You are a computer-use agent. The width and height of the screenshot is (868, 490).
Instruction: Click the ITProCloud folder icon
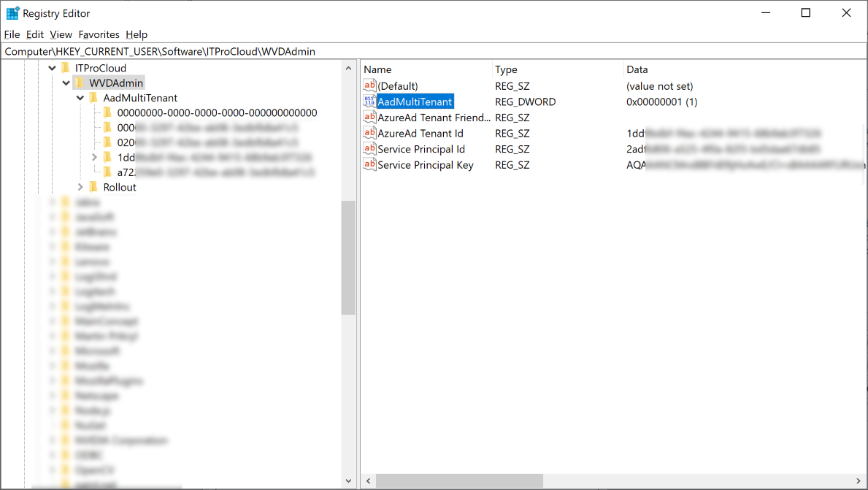click(66, 67)
